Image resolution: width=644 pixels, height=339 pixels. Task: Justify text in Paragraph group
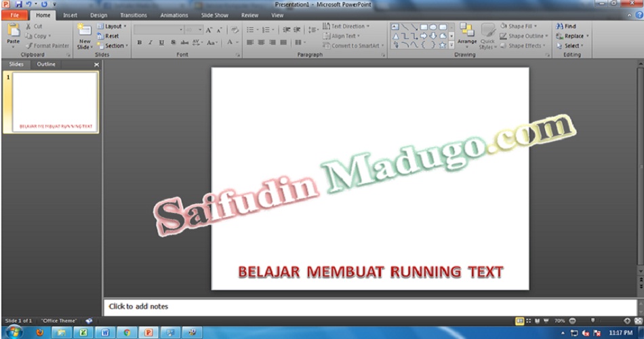coord(283,42)
